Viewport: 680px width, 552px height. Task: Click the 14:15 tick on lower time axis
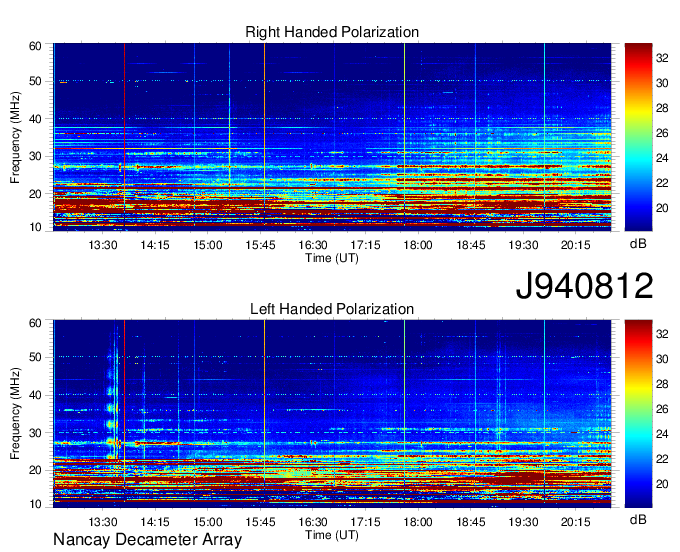click(x=155, y=522)
